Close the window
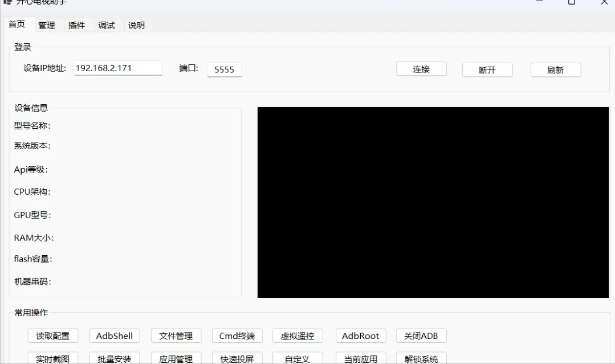The image size is (615, 364). [x=604, y=2]
